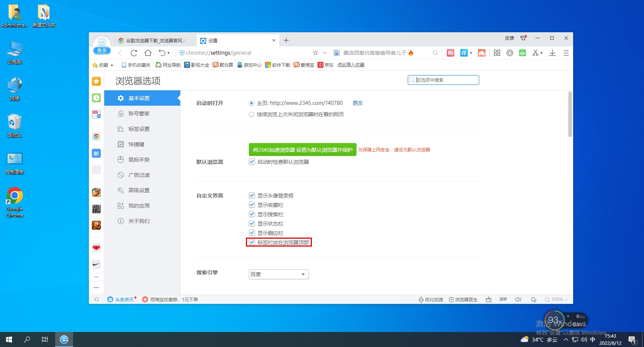Toggle 显示状态栏 checkbox
Viewport: 644px width, 347px height.
(252, 223)
